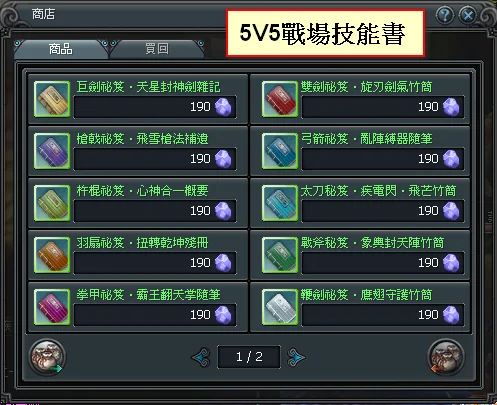Viewport: 497px width, 405px height.
Task: Go to next shop page arrow
Action: [296, 357]
